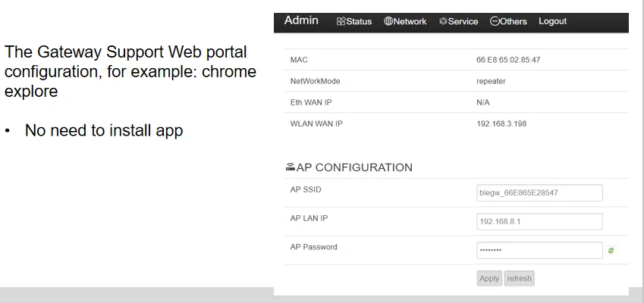Viewport: 644px width, 303px height.
Task: Click the Admin brand title
Action: tap(301, 20)
